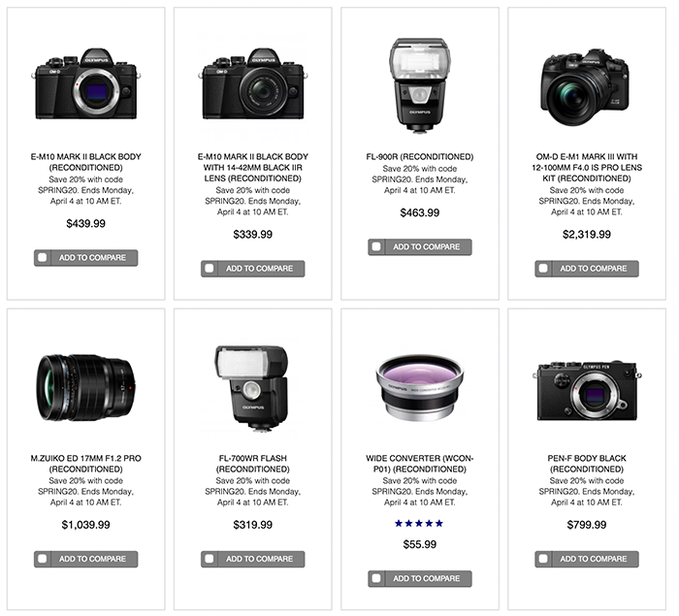Enable compare checkbox for Wide Converter WCON-P01

point(377,578)
